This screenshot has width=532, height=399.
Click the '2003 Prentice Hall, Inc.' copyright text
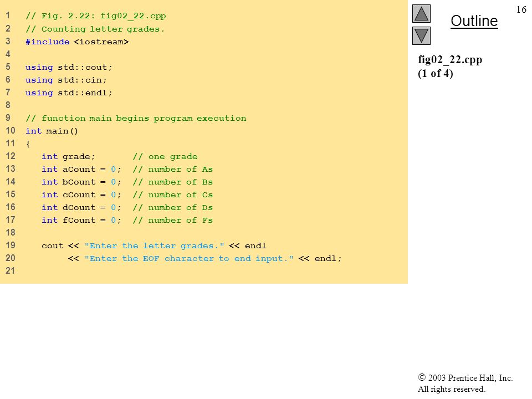coord(465,377)
